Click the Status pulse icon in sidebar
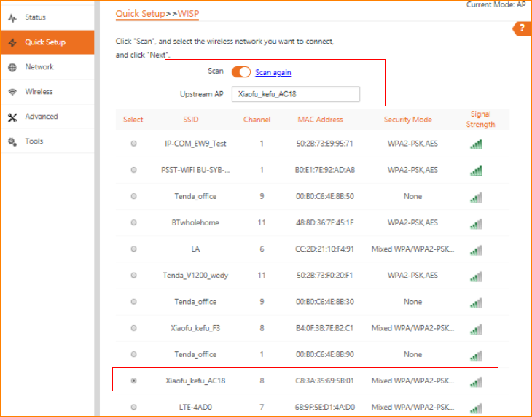Image resolution: width=532 pixels, height=417 pixels. pyautogui.click(x=12, y=17)
